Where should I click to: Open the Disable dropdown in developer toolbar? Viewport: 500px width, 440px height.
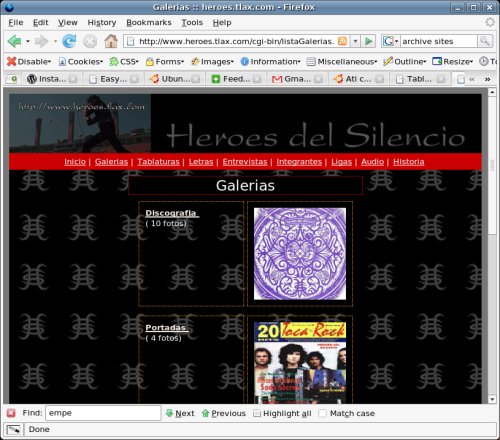tap(29, 62)
